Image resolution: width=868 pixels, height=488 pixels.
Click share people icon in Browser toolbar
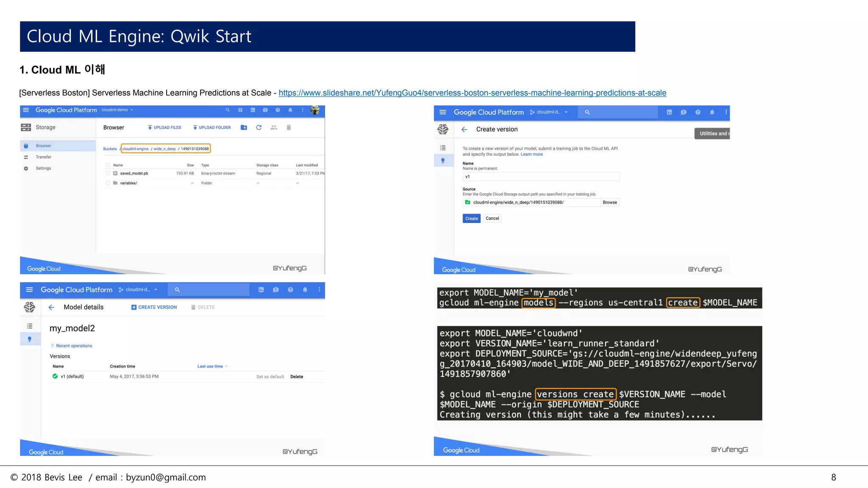274,128
